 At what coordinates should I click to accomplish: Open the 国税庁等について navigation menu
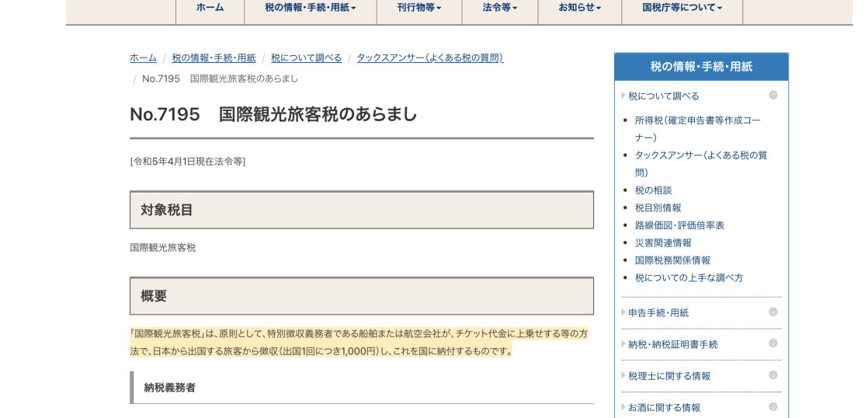tap(682, 8)
